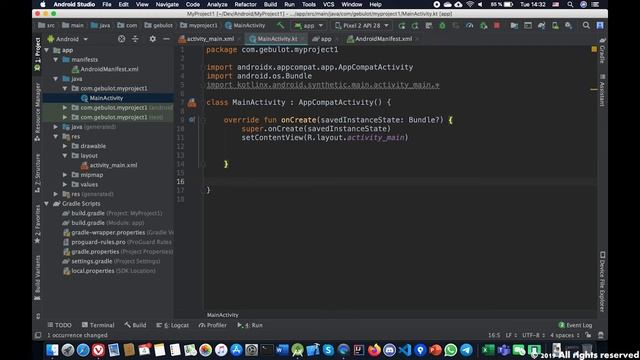
Task: Toggle the Gradle panel on right edge
Action: (x=602, y=52)
